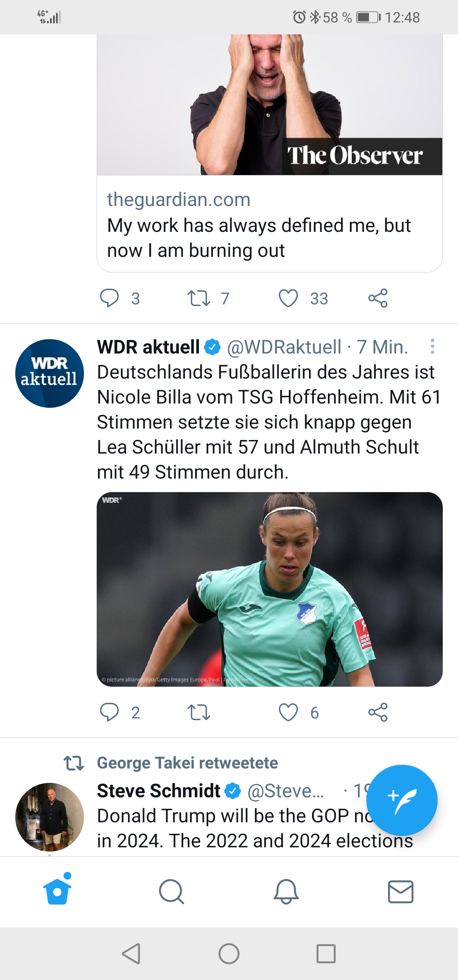Open the Notifications bell tab
The width and height of the screenshot is (458, 980).
[286, 892]
